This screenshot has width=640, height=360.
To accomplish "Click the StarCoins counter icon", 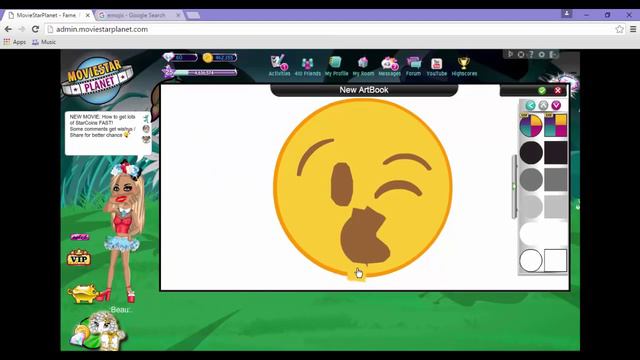I will [x=208, y=58].
